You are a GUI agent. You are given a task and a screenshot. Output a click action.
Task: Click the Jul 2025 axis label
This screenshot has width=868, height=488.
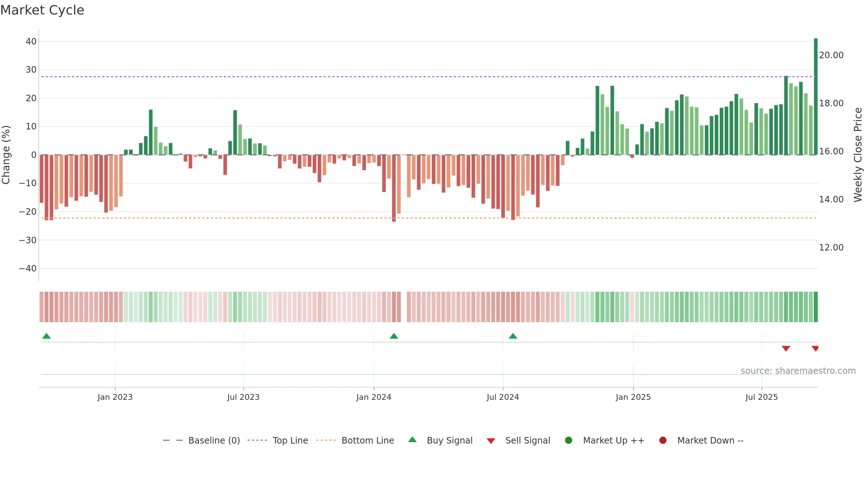[762, 397]
